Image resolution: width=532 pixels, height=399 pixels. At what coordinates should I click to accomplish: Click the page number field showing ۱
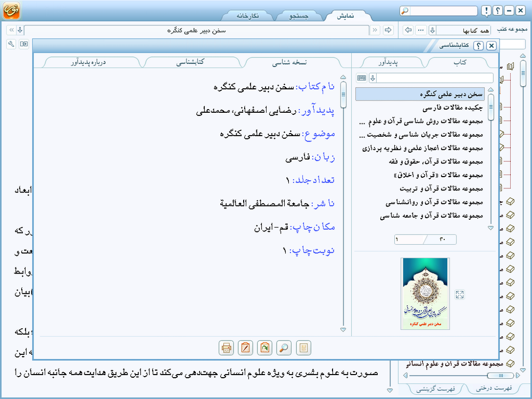pos(410,239)
